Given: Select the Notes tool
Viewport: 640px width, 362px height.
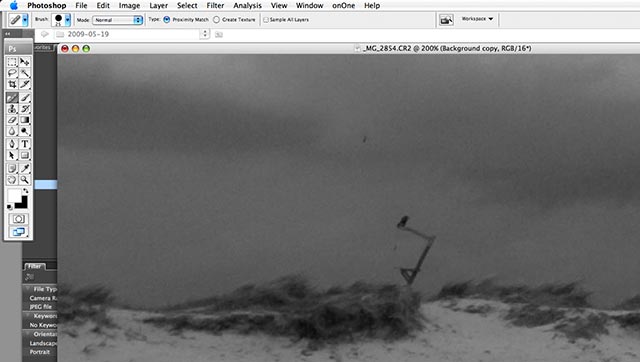Looking at the screenshot, I should click(x=12, y=168).
